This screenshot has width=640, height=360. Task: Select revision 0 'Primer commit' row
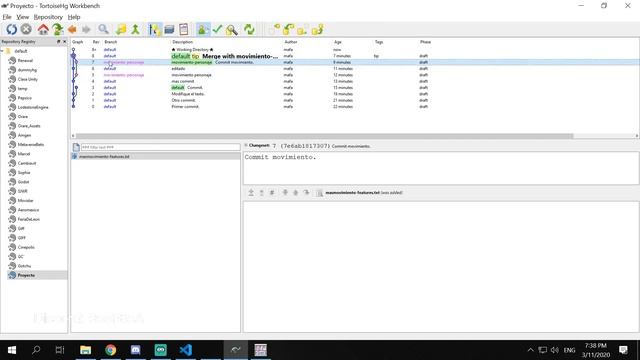(x=355, y=107)
